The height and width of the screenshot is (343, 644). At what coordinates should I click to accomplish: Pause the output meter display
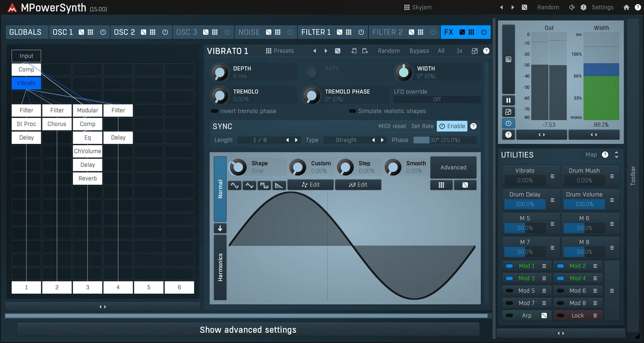pos(508,100)
